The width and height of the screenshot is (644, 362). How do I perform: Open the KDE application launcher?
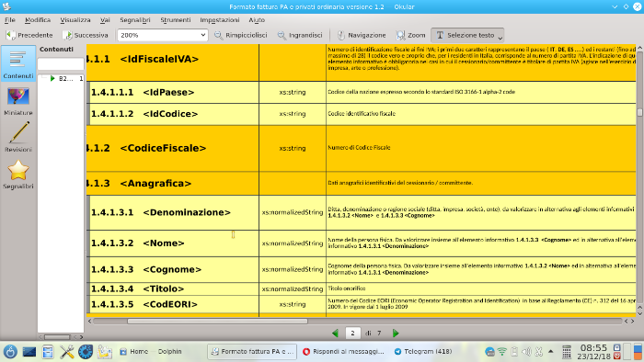click(x=10, y=352)
